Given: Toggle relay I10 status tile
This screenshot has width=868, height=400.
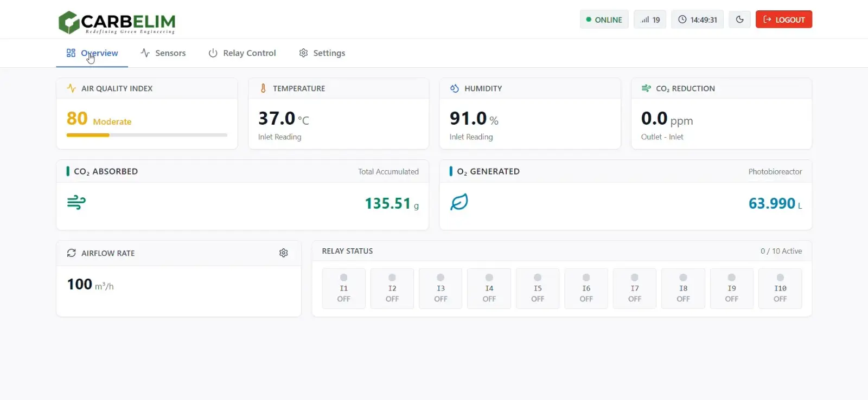Looking at the screenshot, I should tap(780, 288).
